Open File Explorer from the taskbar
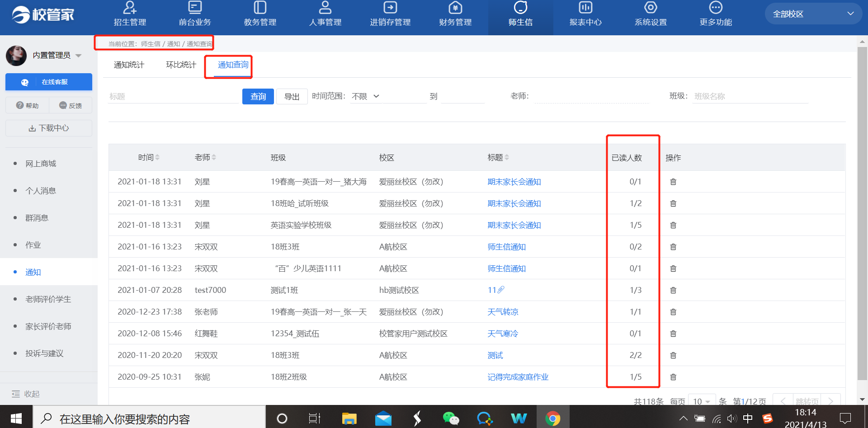Screen dimensions: 868x428 coord(349,418)
